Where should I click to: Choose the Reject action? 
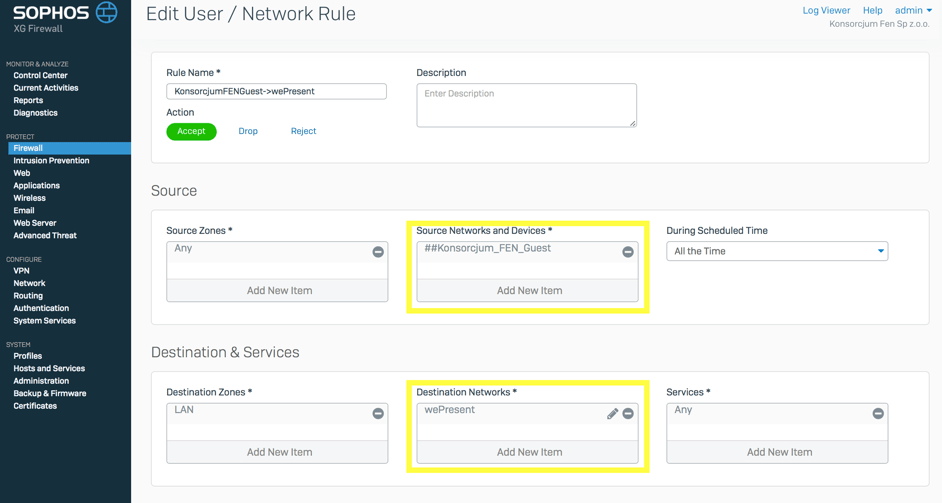pyautogui.click(x=303, y=131)
